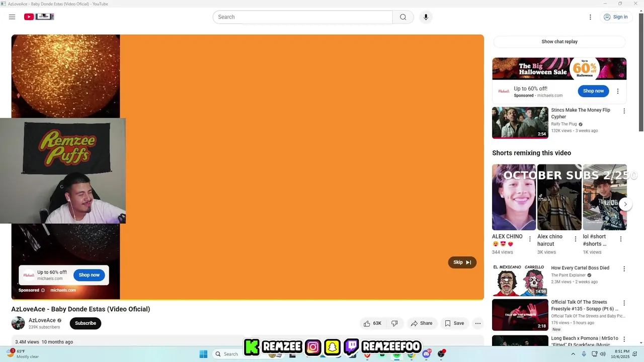Show chat replay
Viewport: 644px width, 362px height.
[559, 42]
